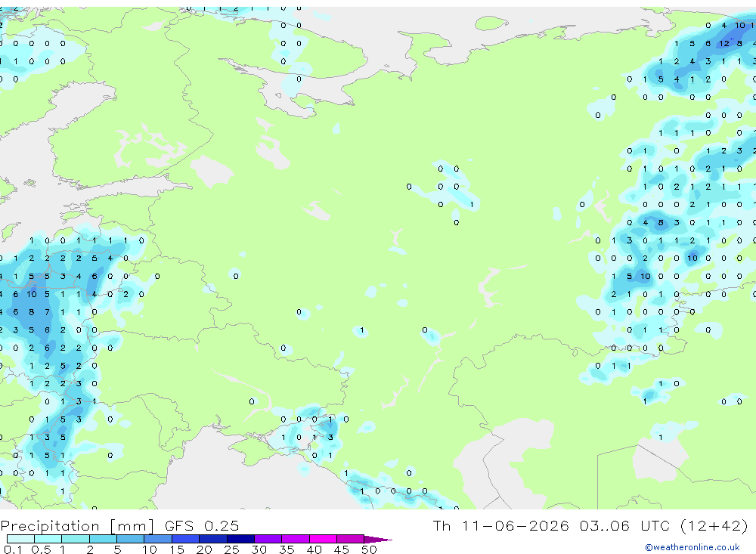The height and width of the screenshot is (554, 756).
Task: Click the forecast date "Th 11-06-2026" text
Action: 500,525
